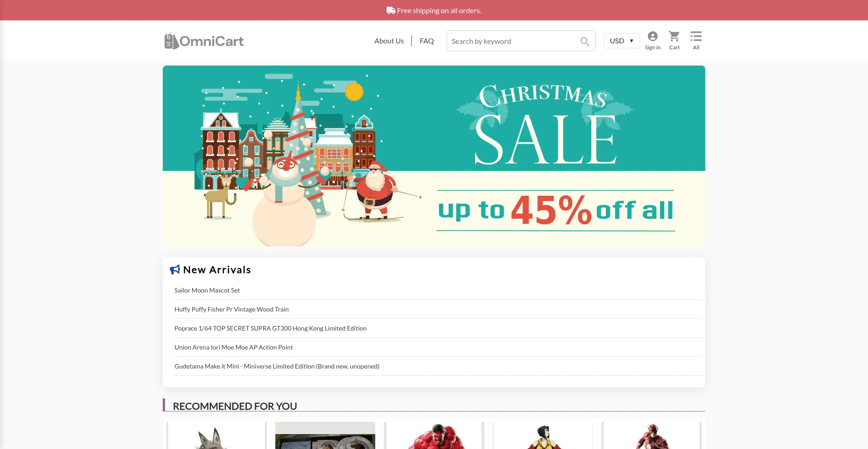Click the search magnifier icon
This screenshot has width=868, height=449.
(585, 41)
